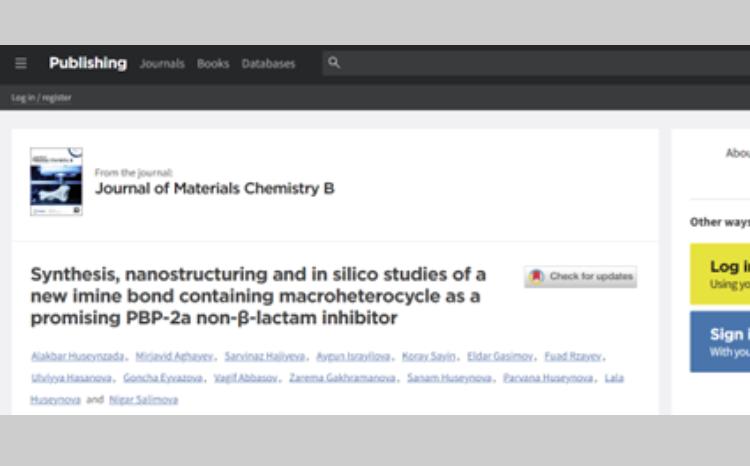Open the Databases menu item

[x=268, y=64]
